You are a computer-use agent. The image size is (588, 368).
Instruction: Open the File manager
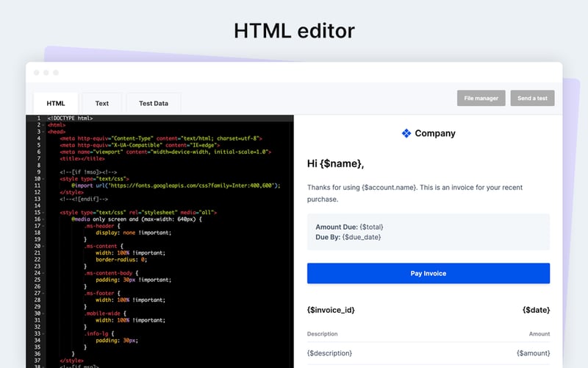481,98
